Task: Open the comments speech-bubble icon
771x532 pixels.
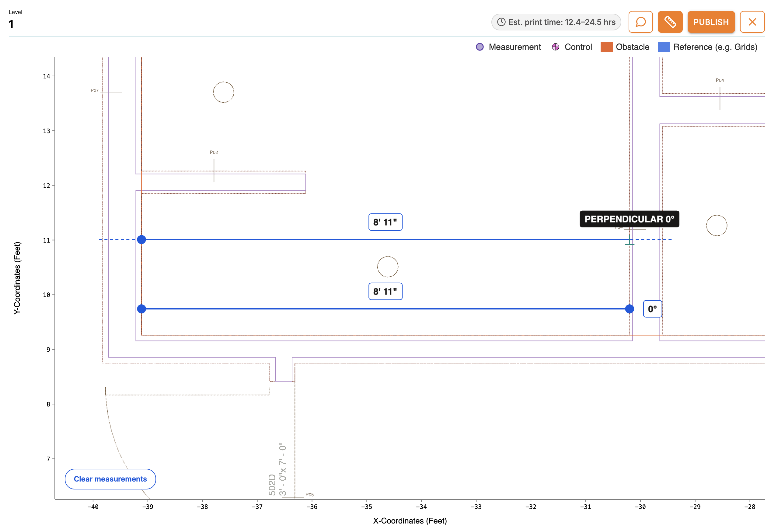Action: tap(640, 22)
